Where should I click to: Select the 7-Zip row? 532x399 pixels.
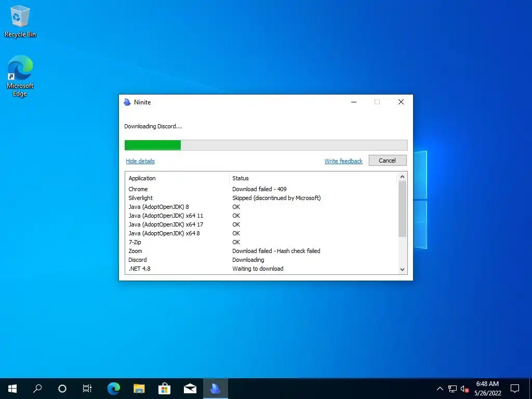[261, 242]
